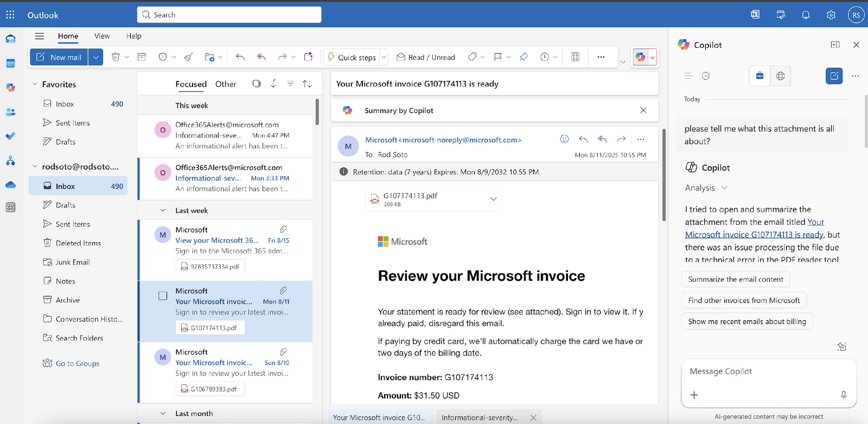
Task: Switch to the View ribbon tab
Action: click(x=102, y=36)
